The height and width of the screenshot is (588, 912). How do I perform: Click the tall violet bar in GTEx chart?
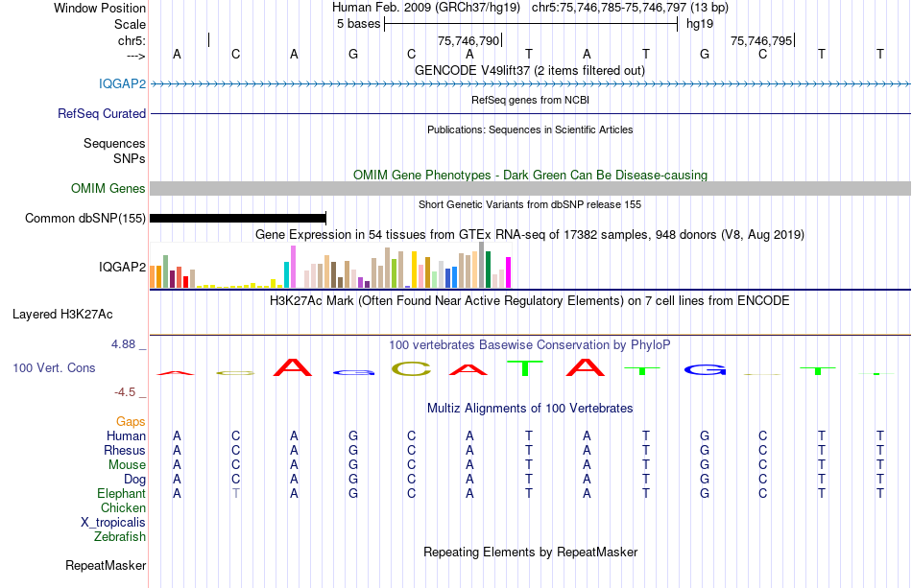(x=293, y=267)
